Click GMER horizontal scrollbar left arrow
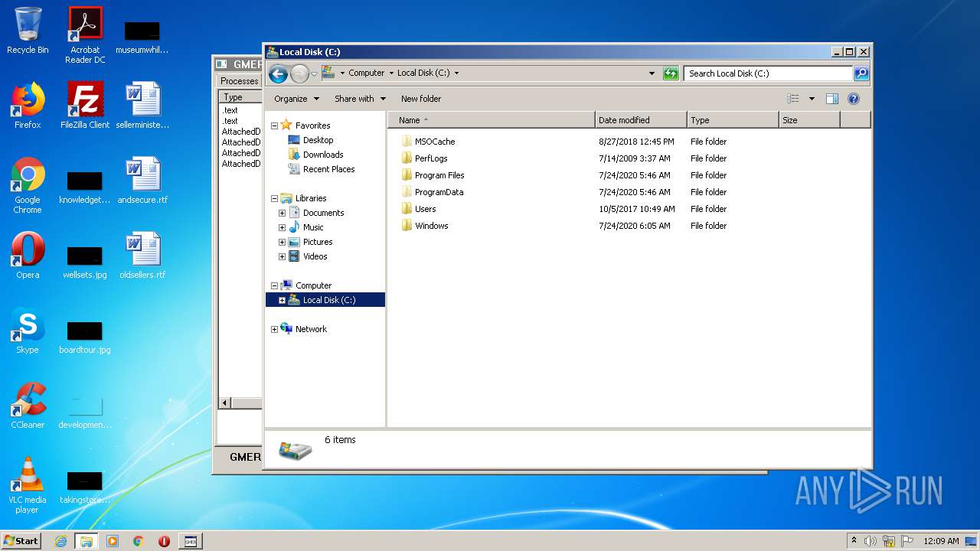The width and height of the screenshot is (980, 551). [224, 403]
